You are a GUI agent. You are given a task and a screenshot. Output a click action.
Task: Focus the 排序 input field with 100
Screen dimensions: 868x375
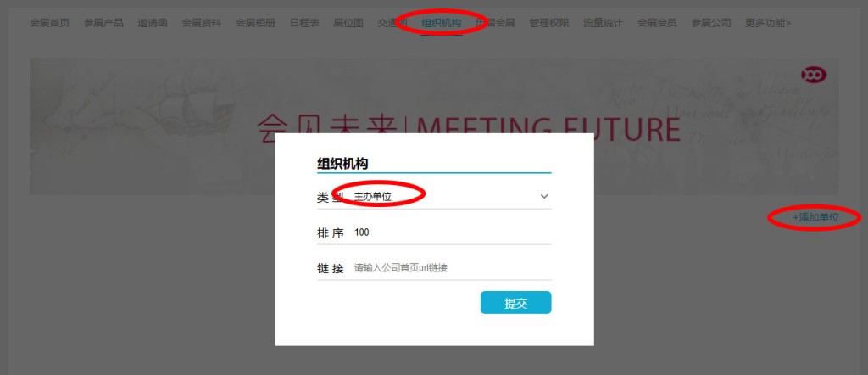(x=452, y=232)
